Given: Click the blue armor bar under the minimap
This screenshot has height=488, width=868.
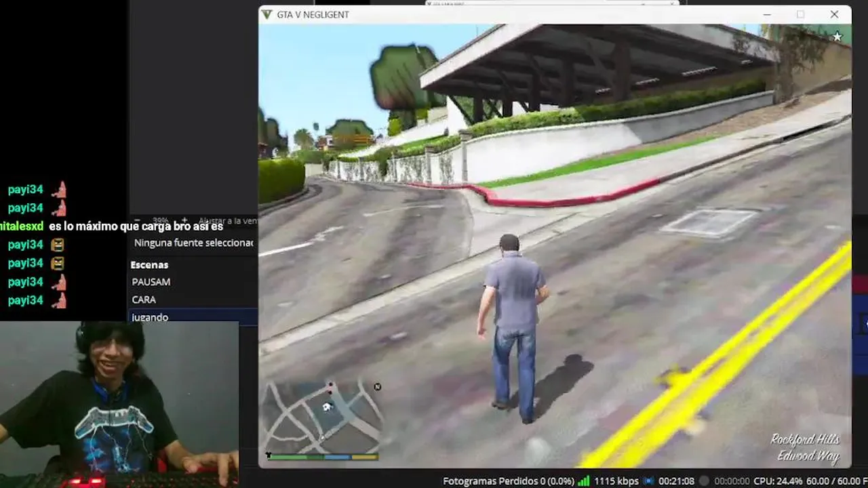Looking at the screenshot, I should 336,457.
